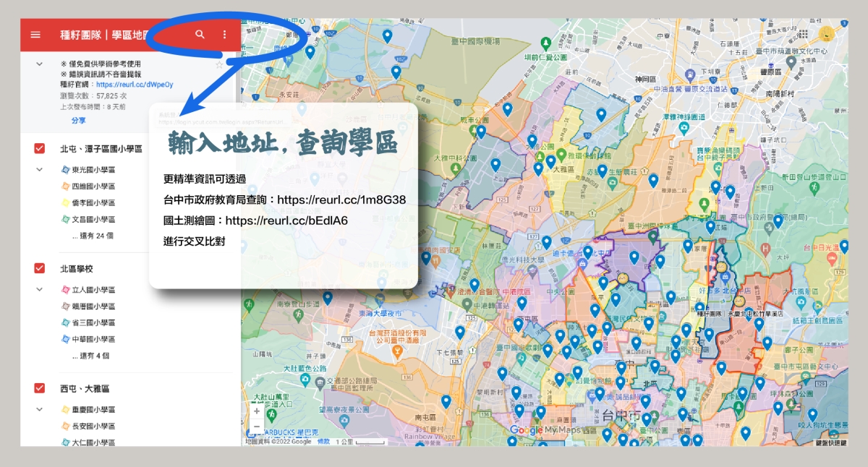Uncheck the 北屯、潭子區國小學區 layer checkbox

tap(40, 149)
